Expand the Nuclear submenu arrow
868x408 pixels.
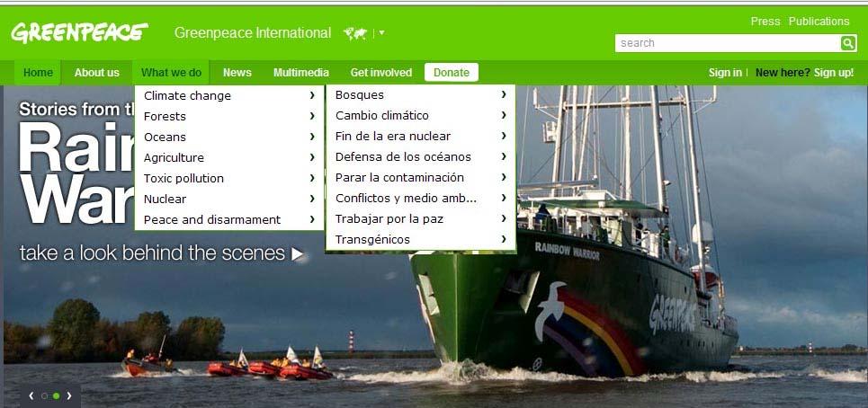point(312,198)
